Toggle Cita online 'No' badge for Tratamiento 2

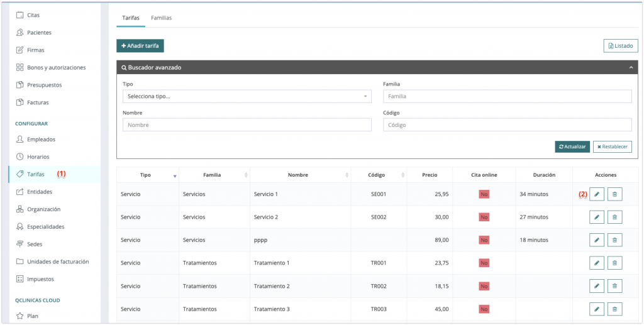click(x=484, y=286)
